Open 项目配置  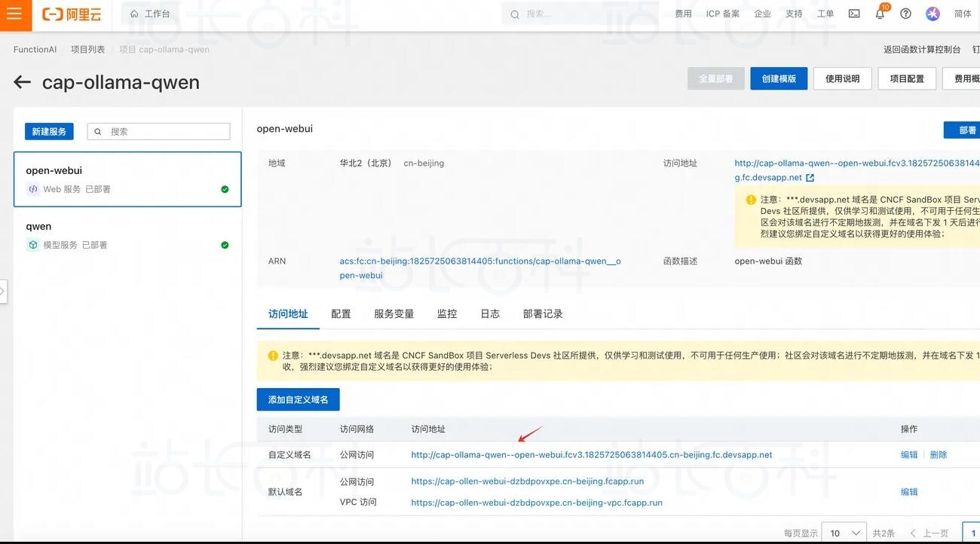point(907,78)
